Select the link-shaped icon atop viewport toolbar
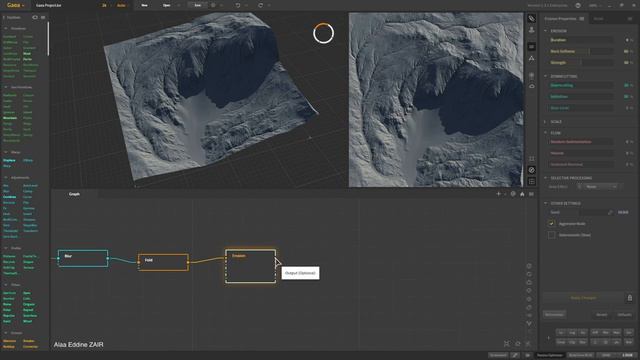This screenshot has width=640, height=360. coord(531,18)
